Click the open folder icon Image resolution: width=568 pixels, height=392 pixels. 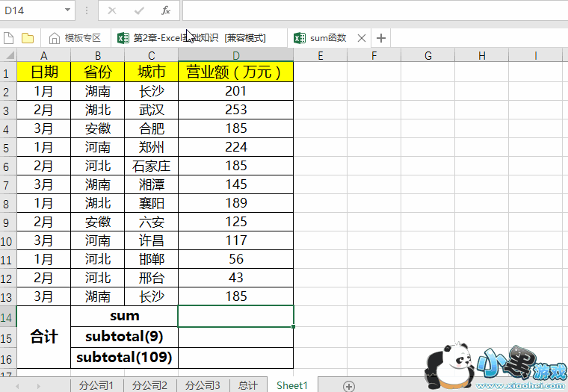coord(28,38)
